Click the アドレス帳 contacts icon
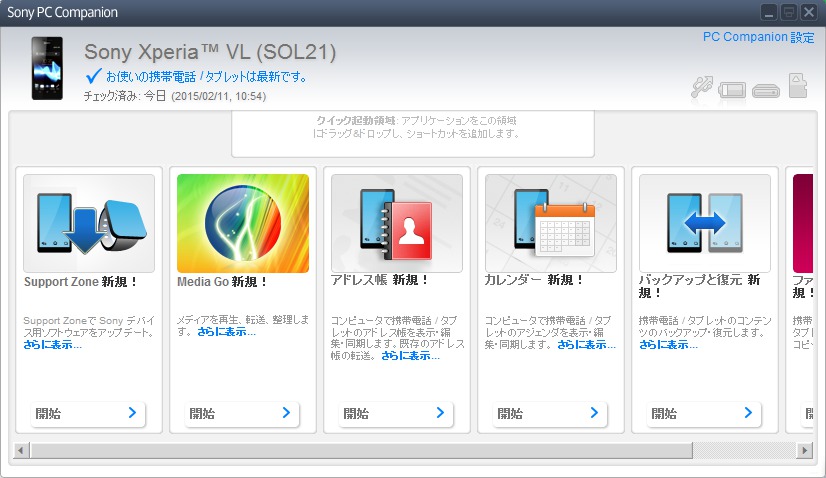Viewport: 826px width, 478px height. pyautogui.click(x=397, y=223)
